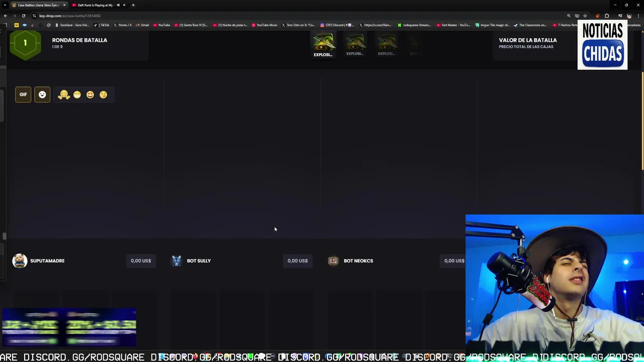
Task: Click the BOT SULLY robot avatar
Action: pos(177,260)
